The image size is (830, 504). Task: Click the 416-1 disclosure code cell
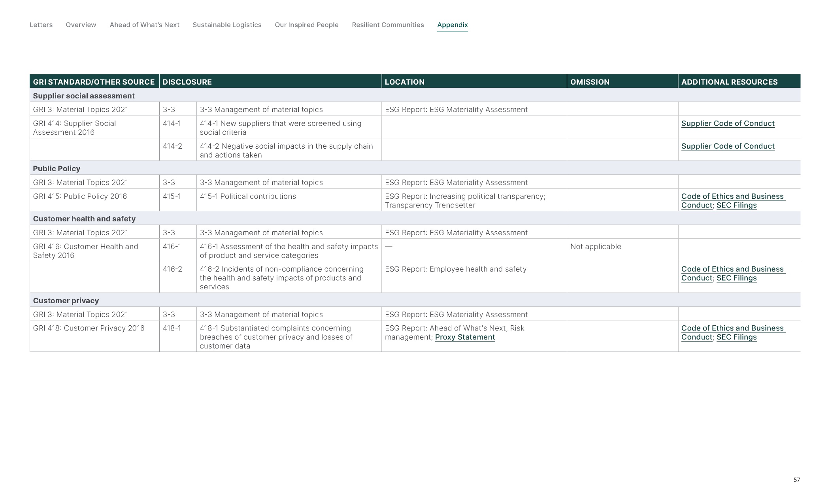[x=178, y=250]
